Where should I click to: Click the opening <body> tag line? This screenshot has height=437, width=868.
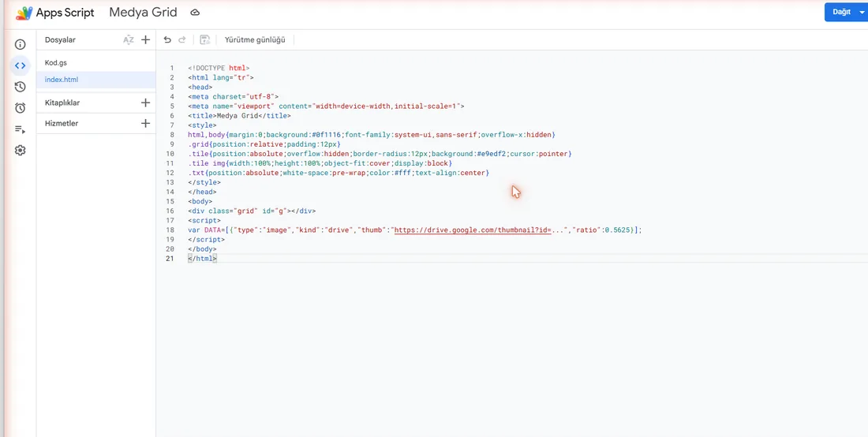point(200,201)
